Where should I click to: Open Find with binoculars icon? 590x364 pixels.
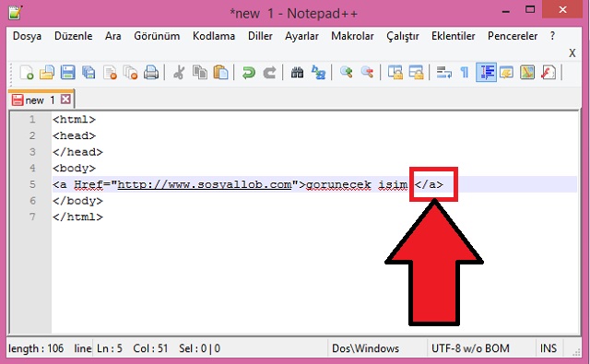[297, 72]
